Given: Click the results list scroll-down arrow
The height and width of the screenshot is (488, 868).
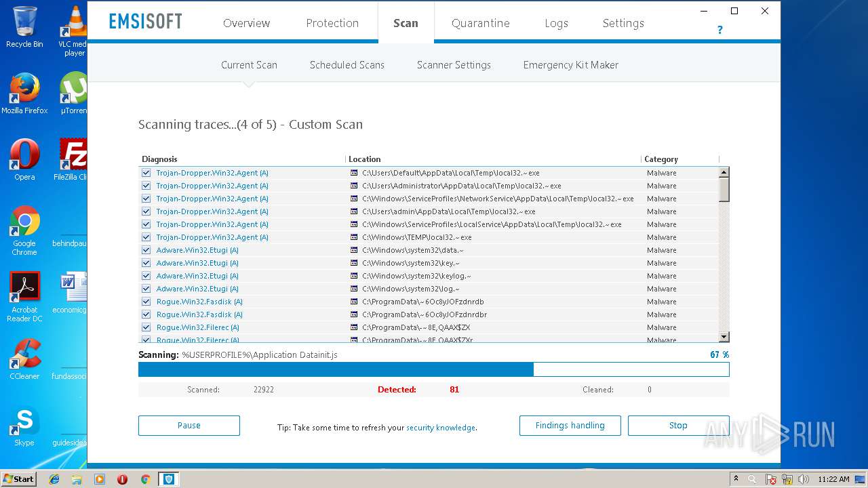Looking at the screenshot, I should click(x=724, y=337).
